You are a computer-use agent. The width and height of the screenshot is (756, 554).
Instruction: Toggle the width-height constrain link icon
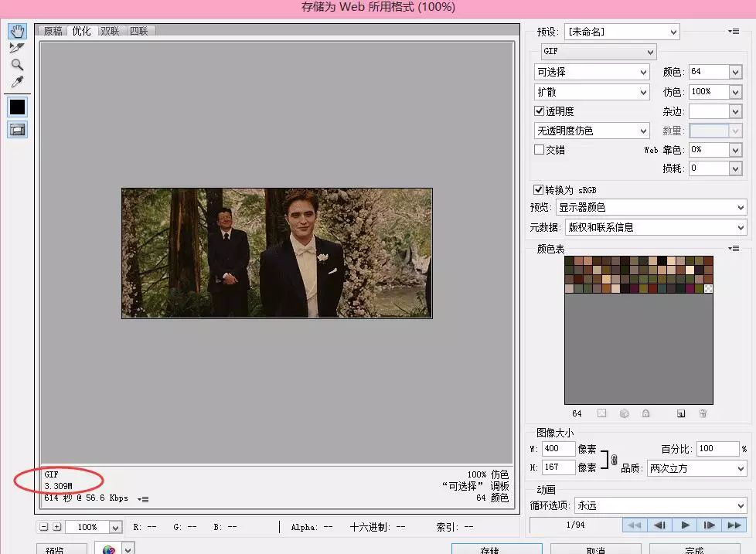point(614,460)
